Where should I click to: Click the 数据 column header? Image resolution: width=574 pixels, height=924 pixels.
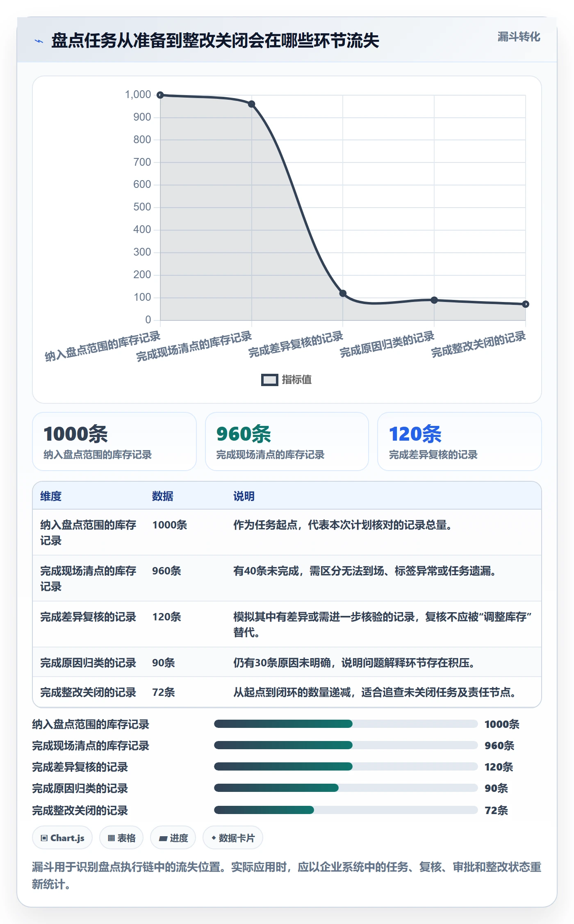point(163,496)
